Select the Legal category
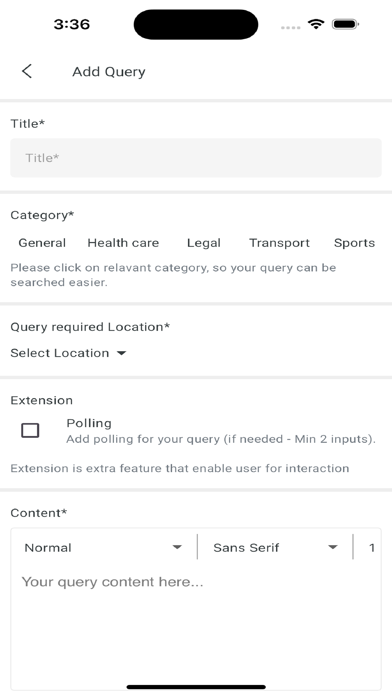The height and width of the screenshot is (696, 392). tap(204, 243)
